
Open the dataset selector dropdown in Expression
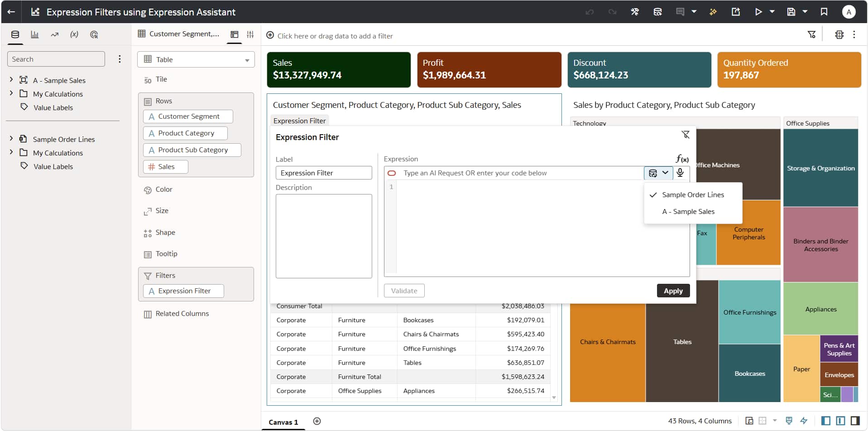click(x=658, y=173)
